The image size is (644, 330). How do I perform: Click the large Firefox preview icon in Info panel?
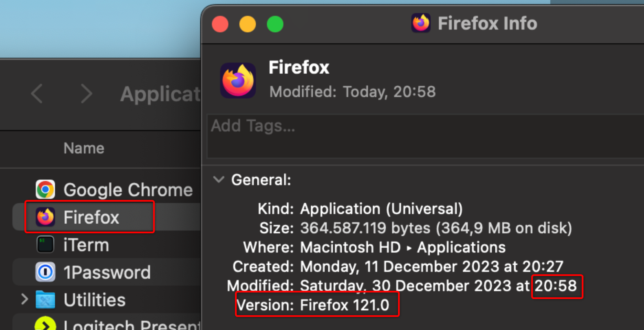pyautogui.click(x=238, y=81)
